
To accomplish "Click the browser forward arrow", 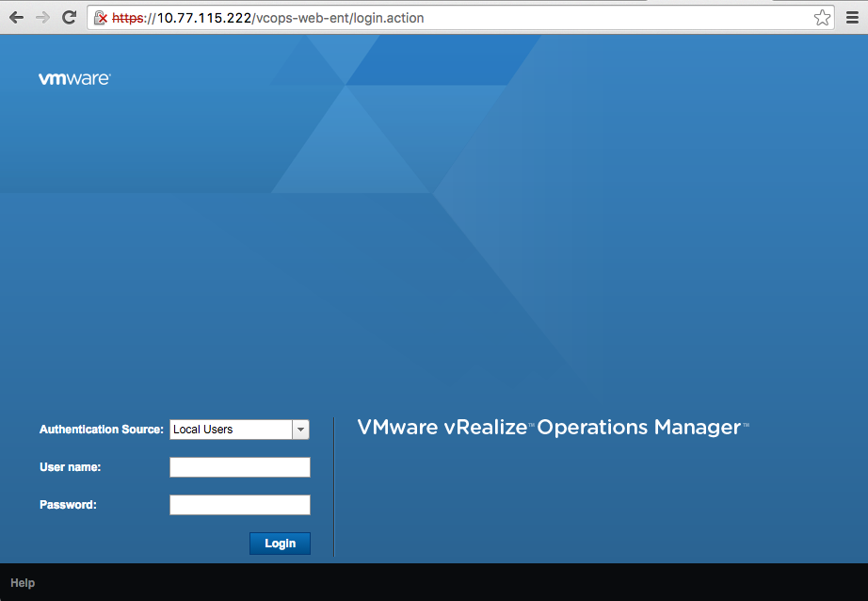I will tap(42, 18).
